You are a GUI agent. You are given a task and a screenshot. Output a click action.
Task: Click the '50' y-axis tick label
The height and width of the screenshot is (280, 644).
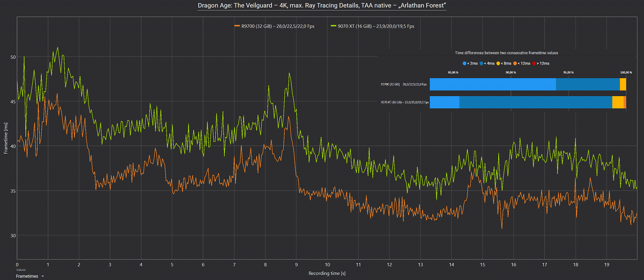(x=13, y=57)
